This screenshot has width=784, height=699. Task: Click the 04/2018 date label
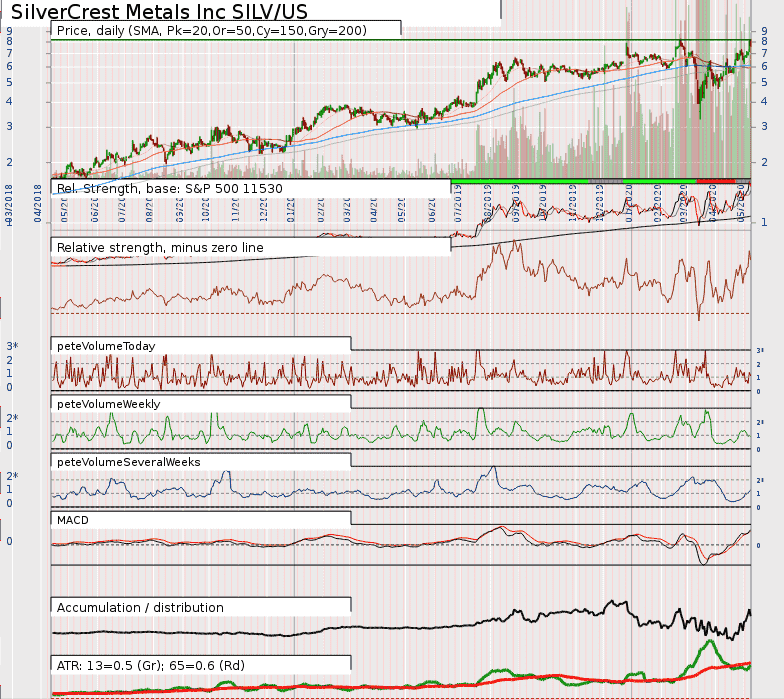point(38,204)
